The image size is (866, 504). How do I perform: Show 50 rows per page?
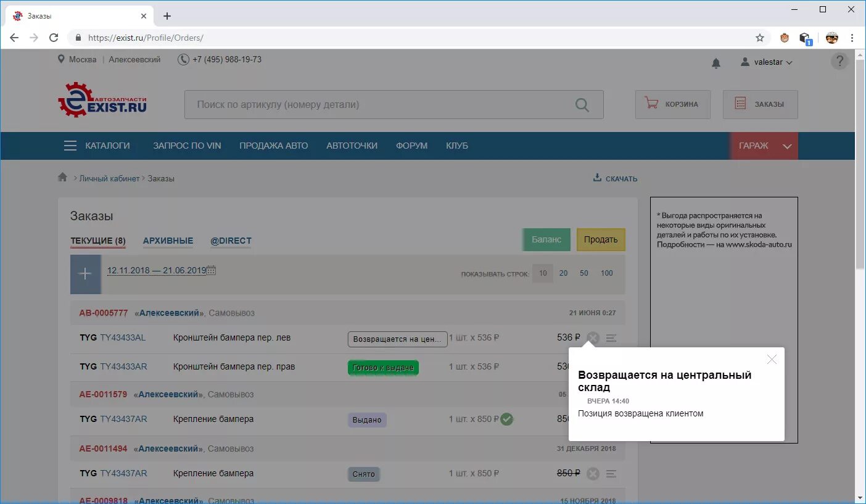coord(584,273)
